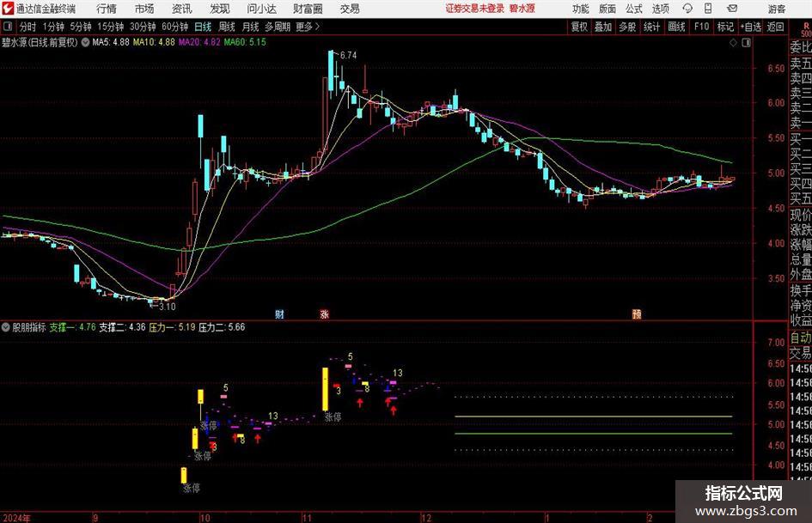
Task: Click the 返回 back button
Action: [775, 27]
